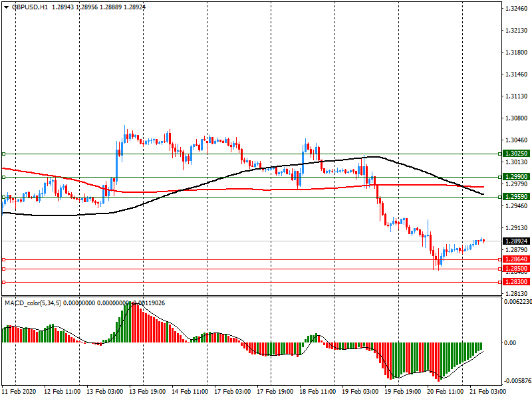The width and height of the screenshot is (532, 399).
Task: Select the red 1.28500 price label
Action: pyautogui.click(x=516, y=269)
